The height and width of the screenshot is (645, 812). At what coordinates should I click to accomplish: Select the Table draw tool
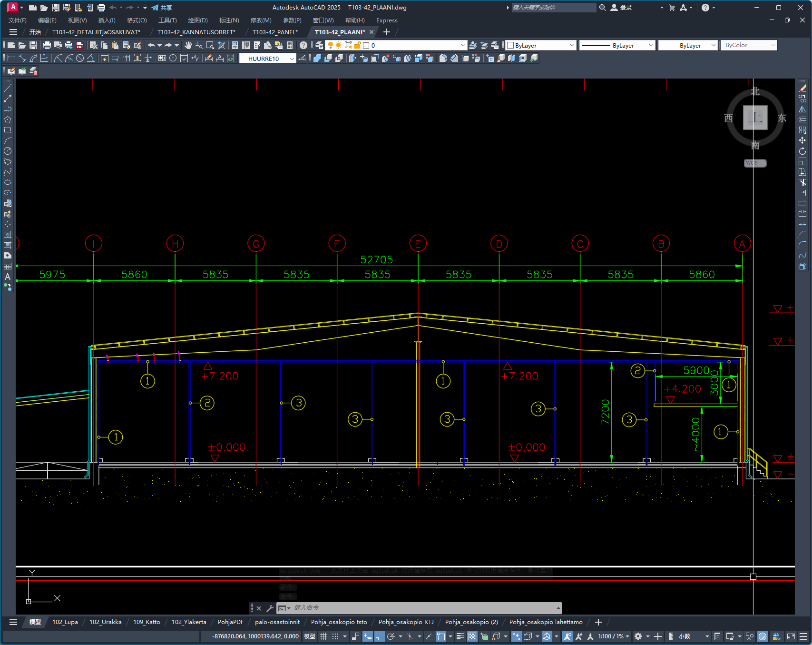tap(8, 266)
